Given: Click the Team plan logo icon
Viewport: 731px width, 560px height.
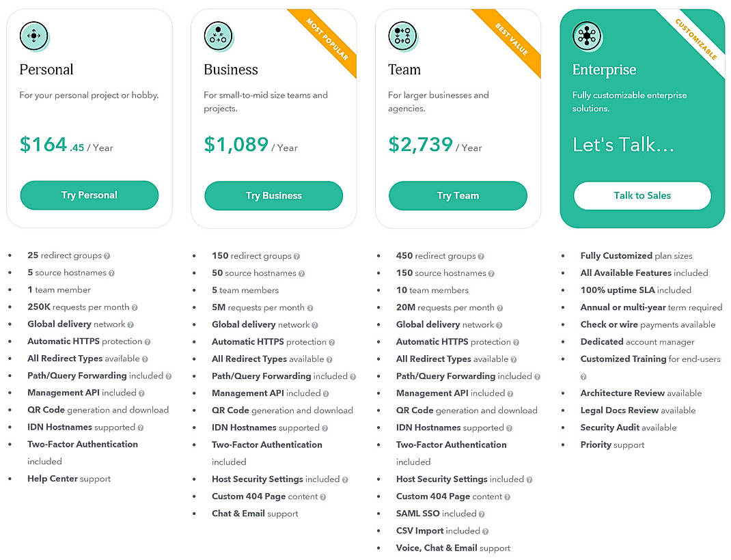Looking at the screenshot, I should (x=403, y=37).
